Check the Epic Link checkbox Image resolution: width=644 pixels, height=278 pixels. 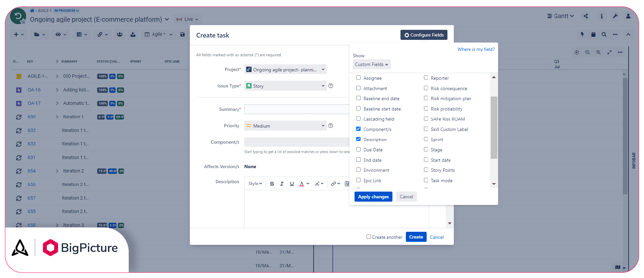coord(358,180)
